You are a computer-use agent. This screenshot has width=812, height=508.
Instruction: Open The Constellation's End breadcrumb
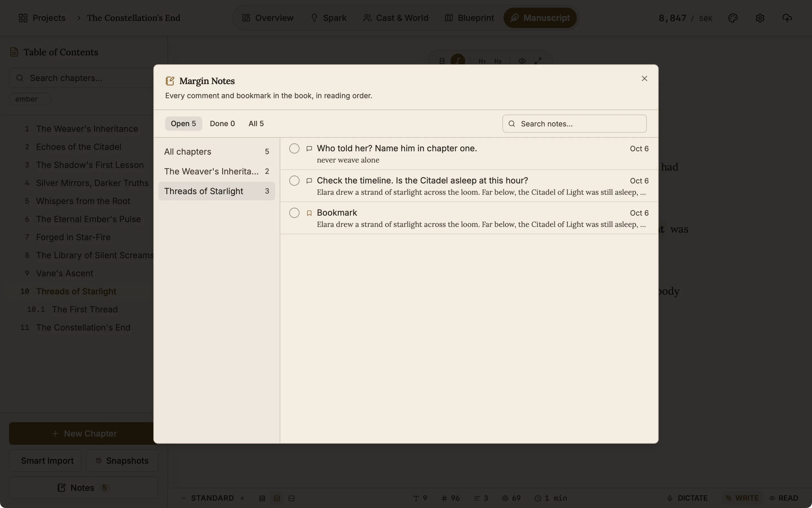tap(134, 18)
